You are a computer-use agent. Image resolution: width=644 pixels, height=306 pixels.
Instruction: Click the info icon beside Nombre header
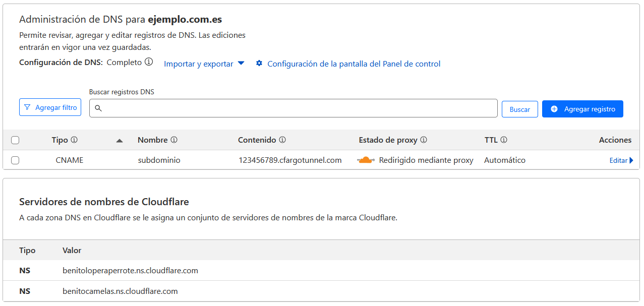[x=174, y=140]
